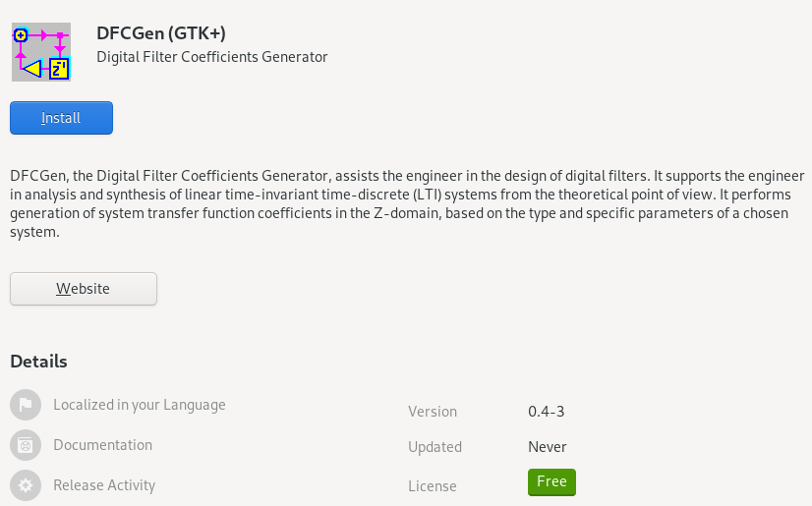Click the Updated value Never
Viewport: 812px width, 506px height.
pyautogui.click(x=547, y=446)
